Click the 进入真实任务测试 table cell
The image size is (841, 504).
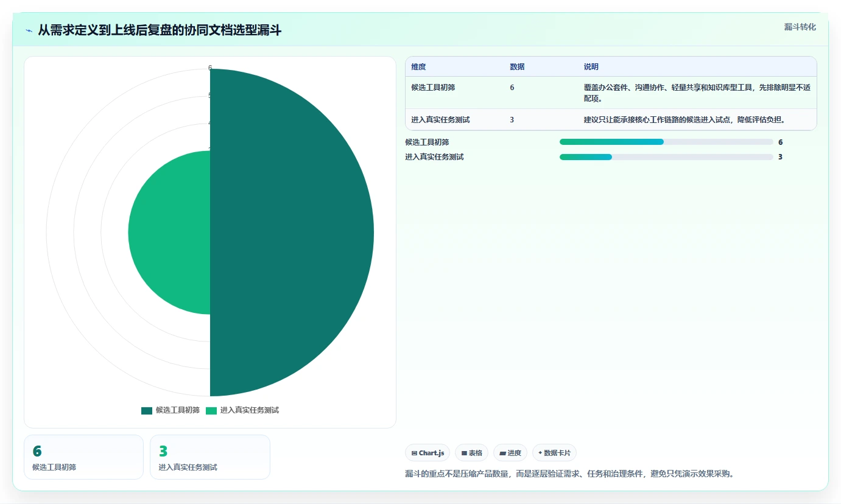[x=440, y=120]
